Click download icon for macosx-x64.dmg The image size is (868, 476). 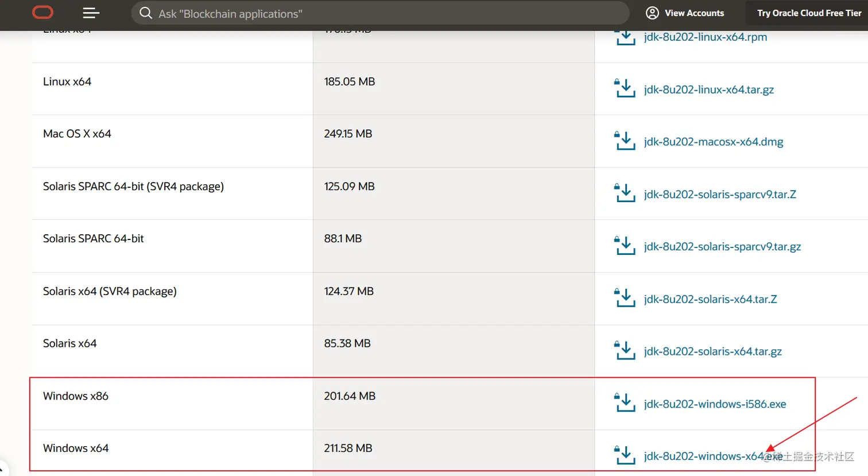coord(625,141)
